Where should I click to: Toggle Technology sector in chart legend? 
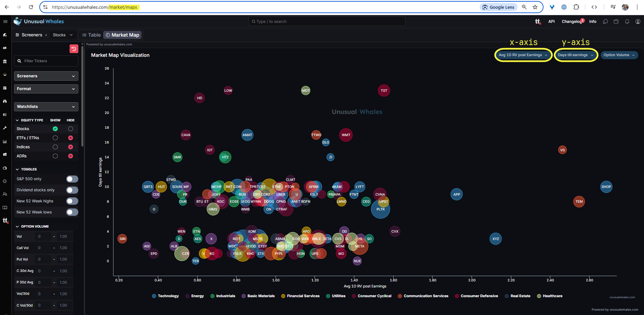pos(165,296)
